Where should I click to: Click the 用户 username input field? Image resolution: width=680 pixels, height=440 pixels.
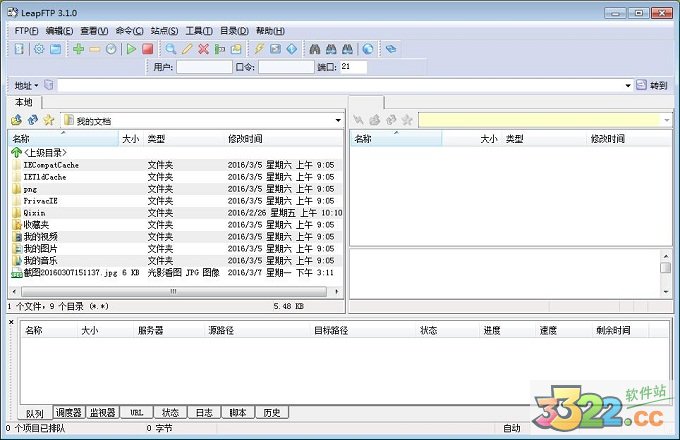(x=204, y=67)
